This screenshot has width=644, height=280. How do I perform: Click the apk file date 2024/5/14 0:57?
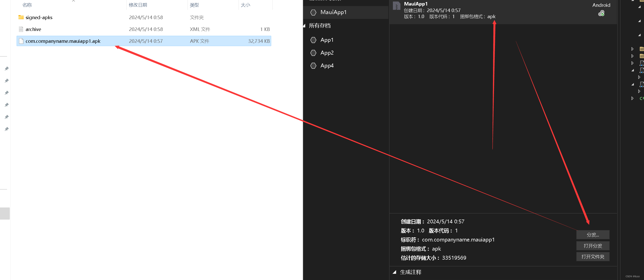[x=146, y=41]
